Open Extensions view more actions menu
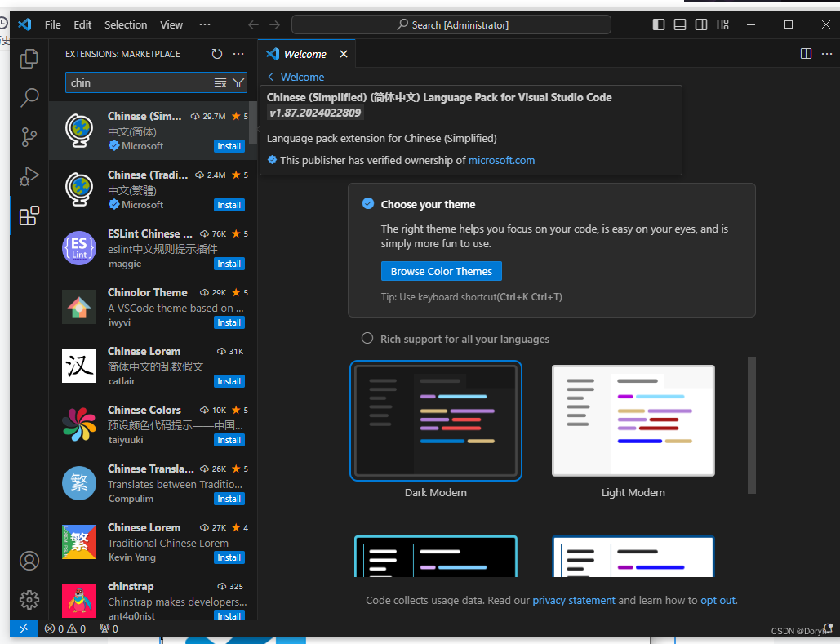840x644 pixels. [238, 54]
